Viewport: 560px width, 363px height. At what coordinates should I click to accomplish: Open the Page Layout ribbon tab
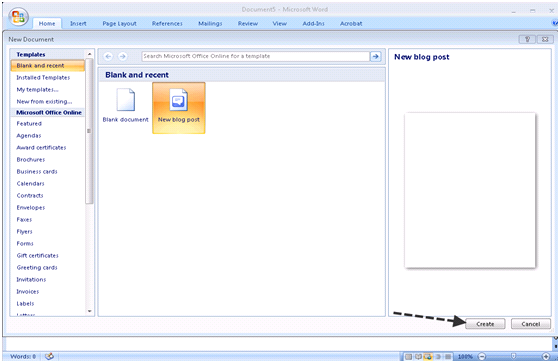pyautogui.click(x=119, y=24)
